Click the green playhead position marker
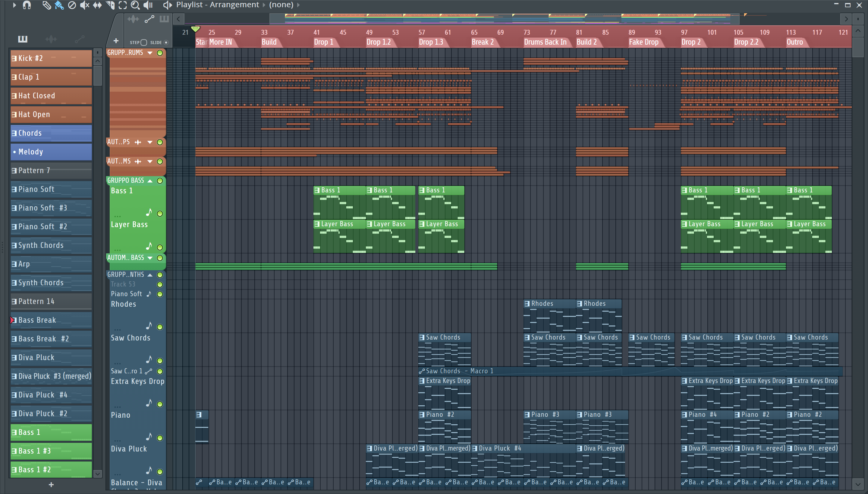The height and width of the screenshot is (494, 868). 196,29
